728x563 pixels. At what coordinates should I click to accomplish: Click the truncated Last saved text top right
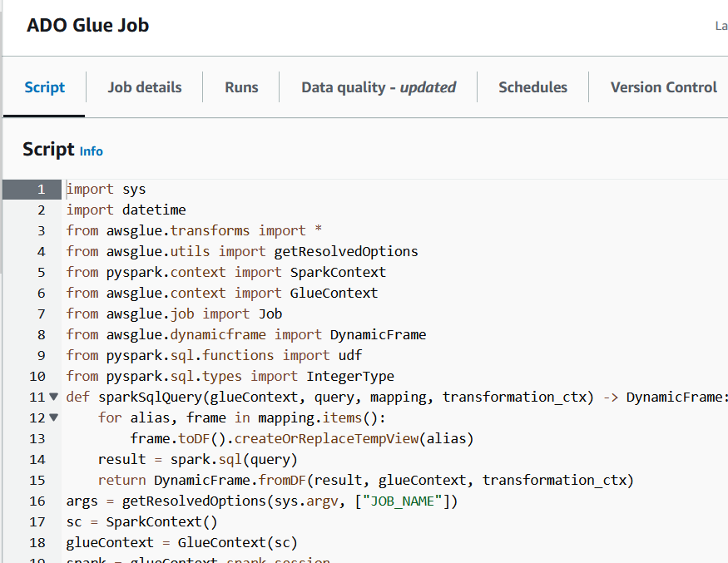click(721, 25)
